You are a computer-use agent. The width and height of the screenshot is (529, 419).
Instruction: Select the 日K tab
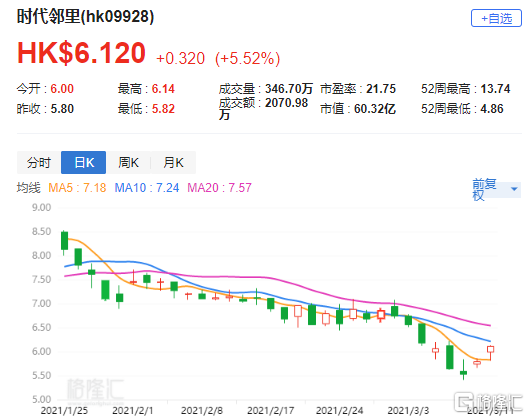click(84, 163)
